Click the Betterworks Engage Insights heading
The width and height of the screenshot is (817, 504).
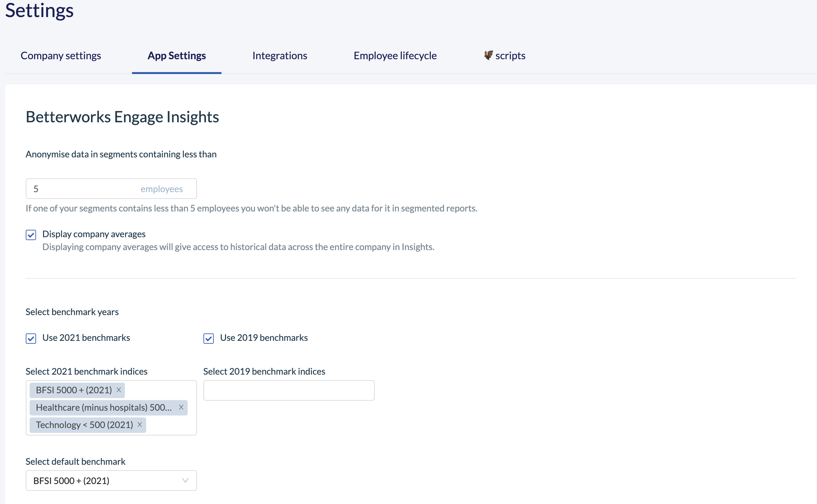[x=122, y=117]
